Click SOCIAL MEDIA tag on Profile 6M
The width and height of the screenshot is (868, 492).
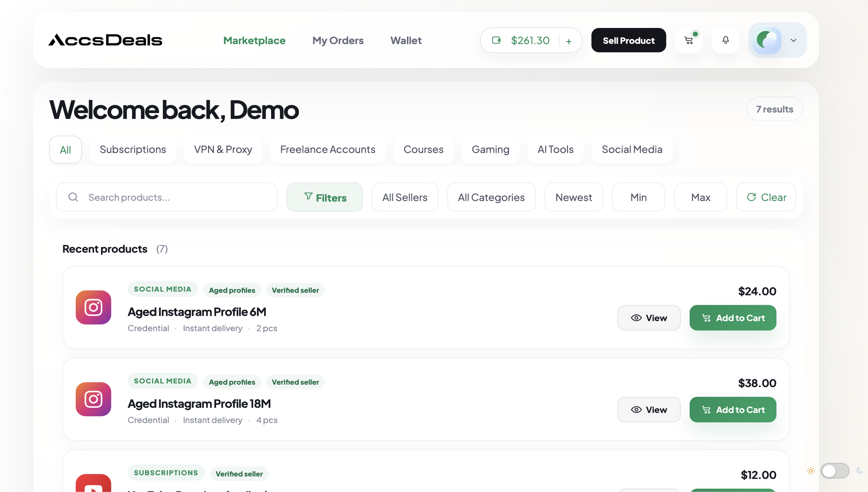(x=163, y=289)
